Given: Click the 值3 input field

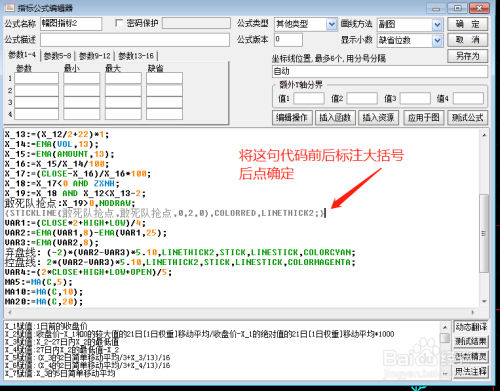Looking at the screenshot, I should click(415, 99).
